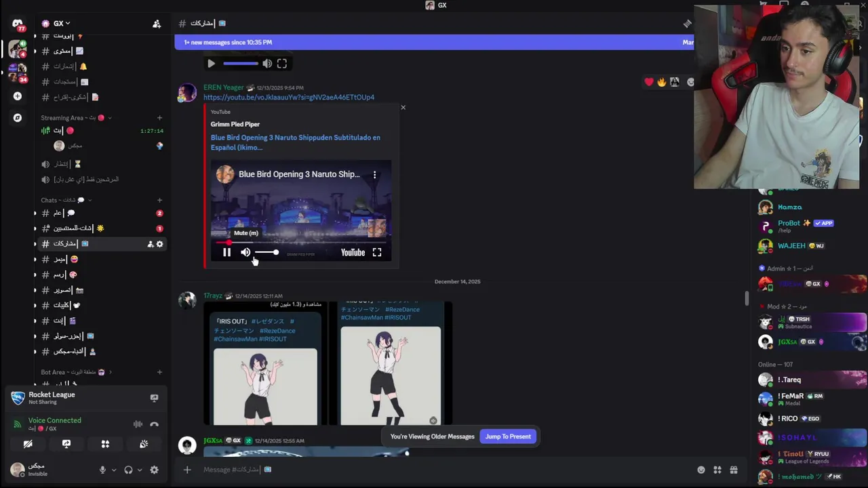This screenshot has height=488, width=868.
Task: Open the مستوى text channel
Action: 102,51
